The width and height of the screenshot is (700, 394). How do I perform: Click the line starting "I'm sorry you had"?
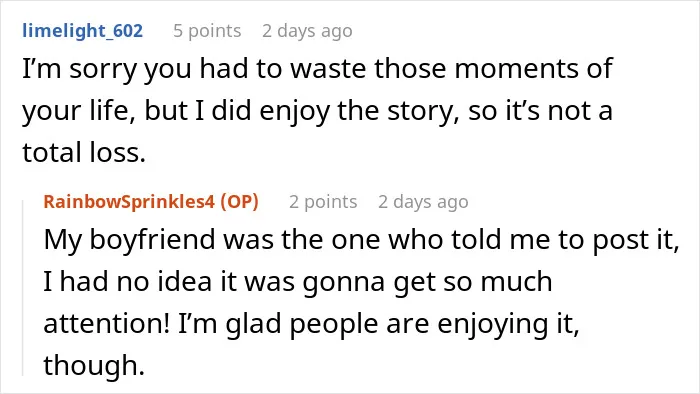coord(317,69)
